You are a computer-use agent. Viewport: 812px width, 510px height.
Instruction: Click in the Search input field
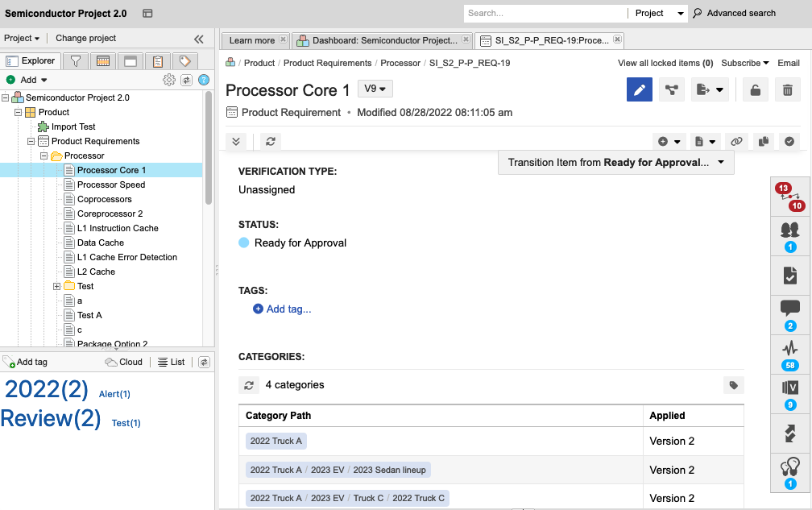pyautogui.click(x=545, y=13)
